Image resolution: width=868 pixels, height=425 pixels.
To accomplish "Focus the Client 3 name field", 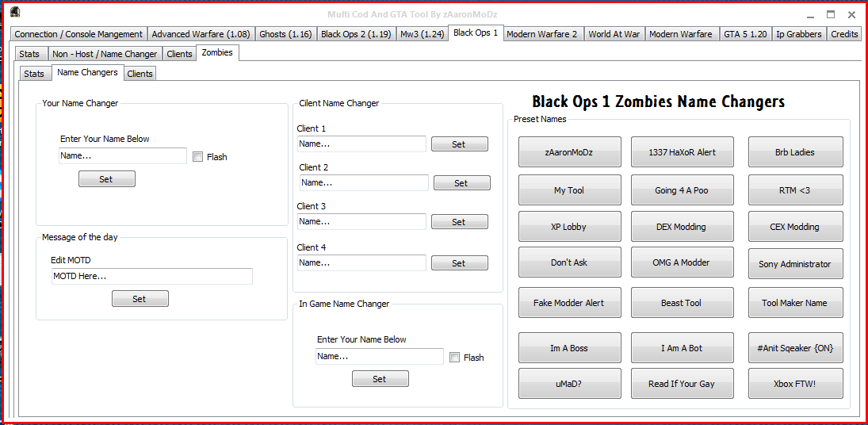I will pyautogui.click(x=361, y=221).
